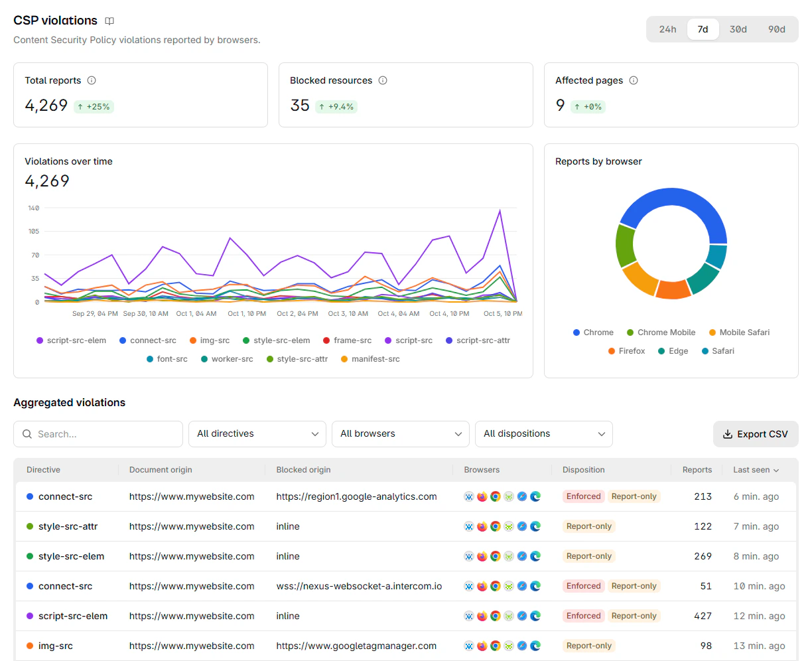Toggle the font-src series in chart legend
Viewport: 812px width, 661px height.
167,359
